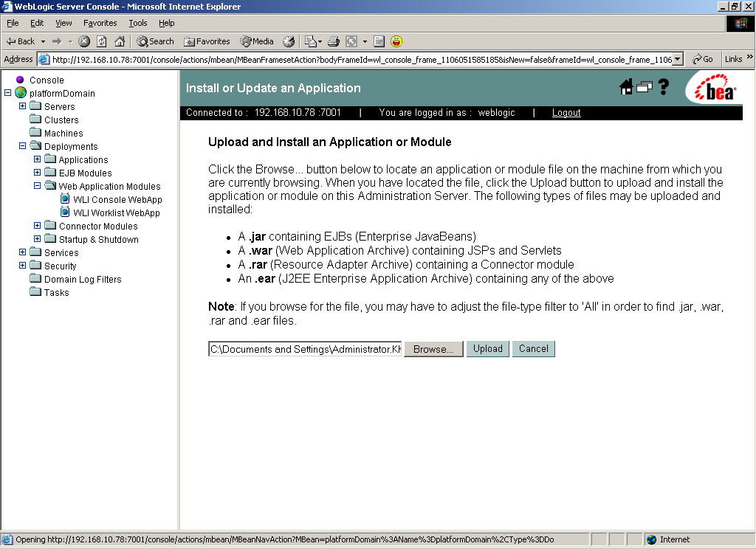Select the Clusters tree item label
The height and width of the screenshot is (549, 756).
(x=61, y=120)
